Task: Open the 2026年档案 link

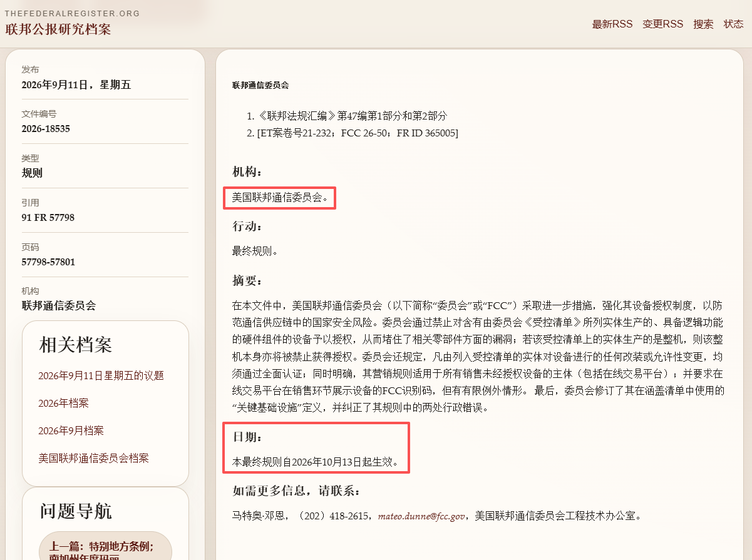Action: click(63, 403)
